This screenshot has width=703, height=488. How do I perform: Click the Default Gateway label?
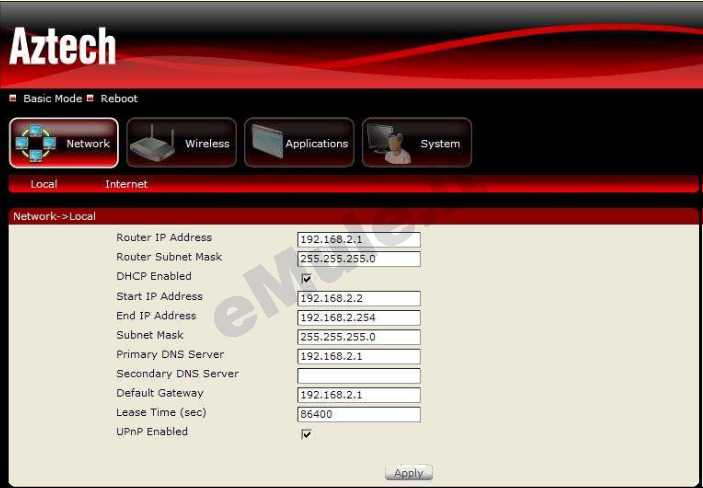pos(160,393)
